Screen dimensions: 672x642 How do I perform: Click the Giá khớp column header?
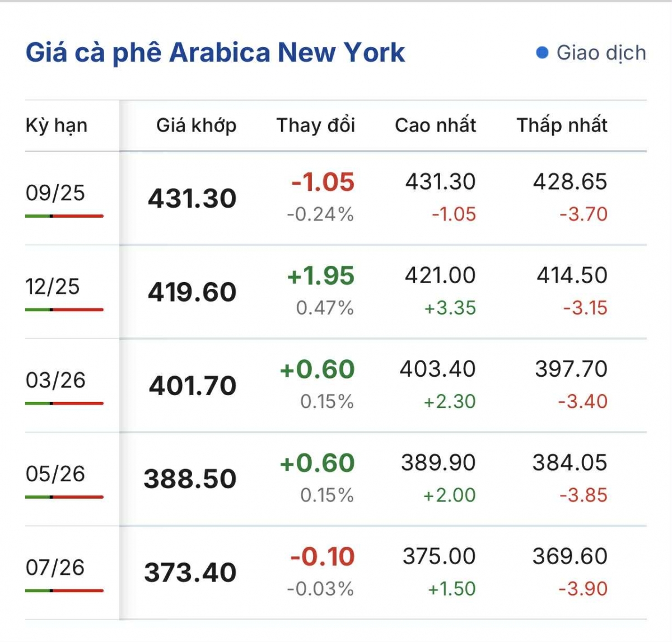[x=197, y=125]
